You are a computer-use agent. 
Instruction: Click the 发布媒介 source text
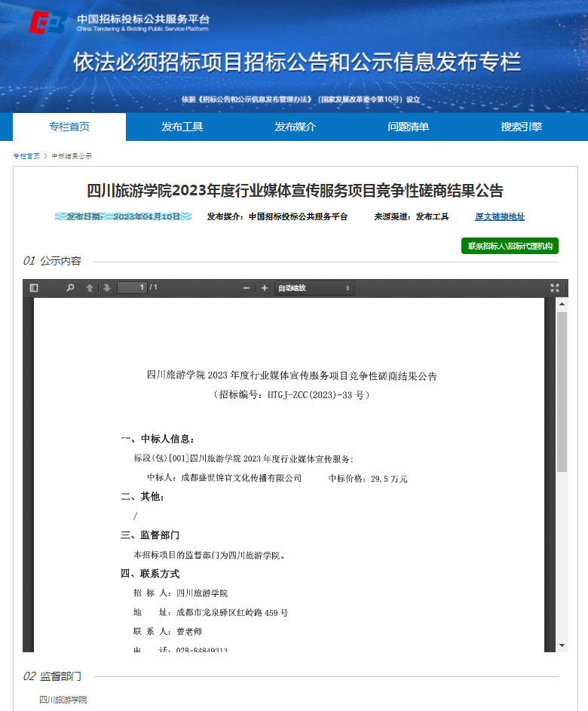(277, 216)
